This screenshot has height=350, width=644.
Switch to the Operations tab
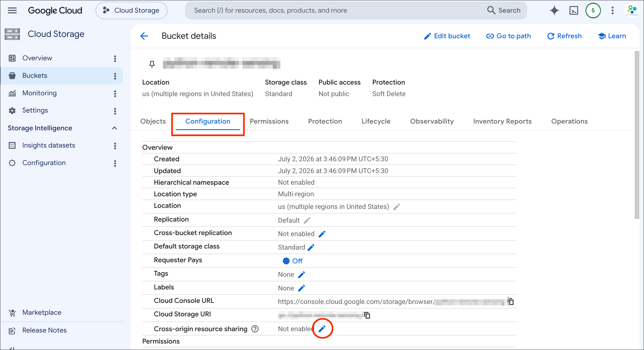pyautogui.click(x=569, y=121)
